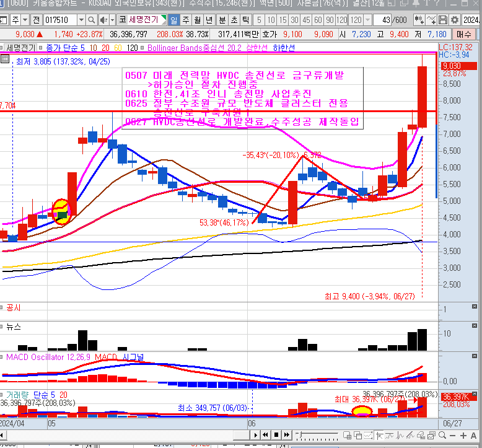Select the 초 second period toggle

pos(234,20)
